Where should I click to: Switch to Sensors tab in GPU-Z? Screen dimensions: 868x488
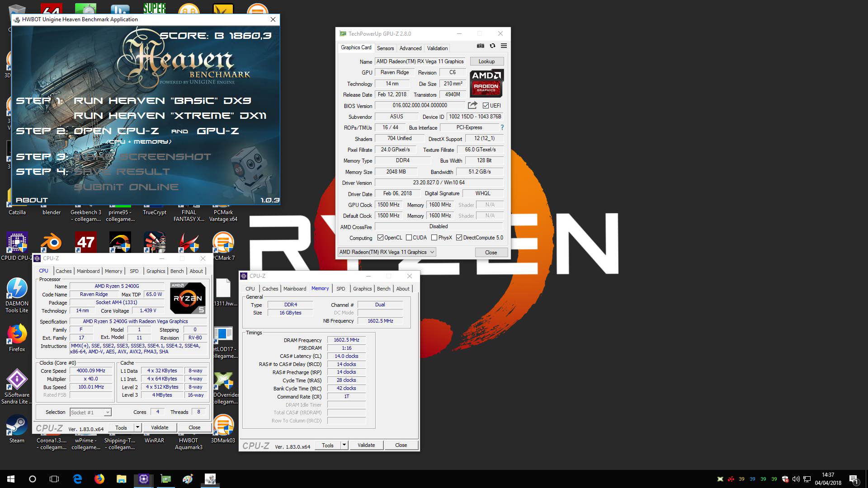[x=385, y=48]
